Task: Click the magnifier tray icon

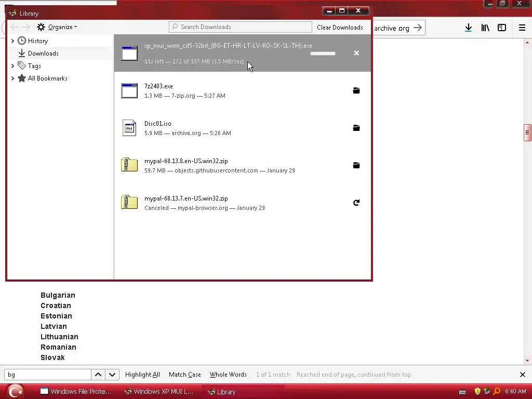Action: [x=497, y=391]
